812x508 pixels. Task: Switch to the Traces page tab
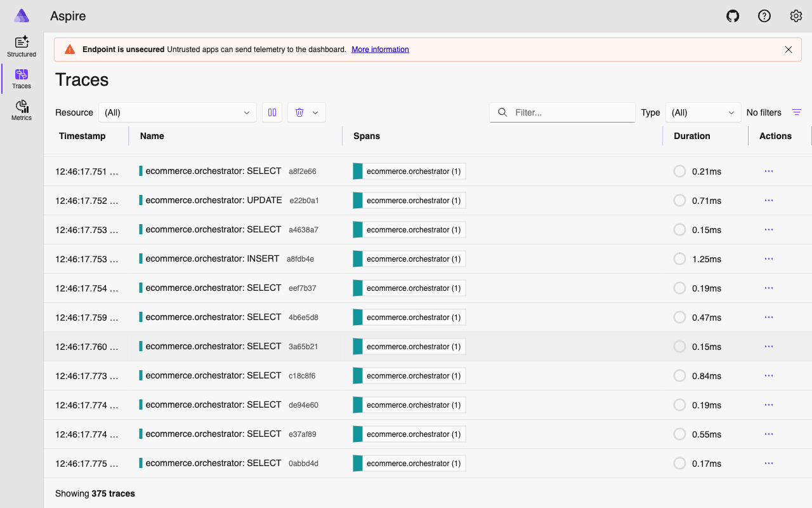pyautogui.click(x=21, y=77)
